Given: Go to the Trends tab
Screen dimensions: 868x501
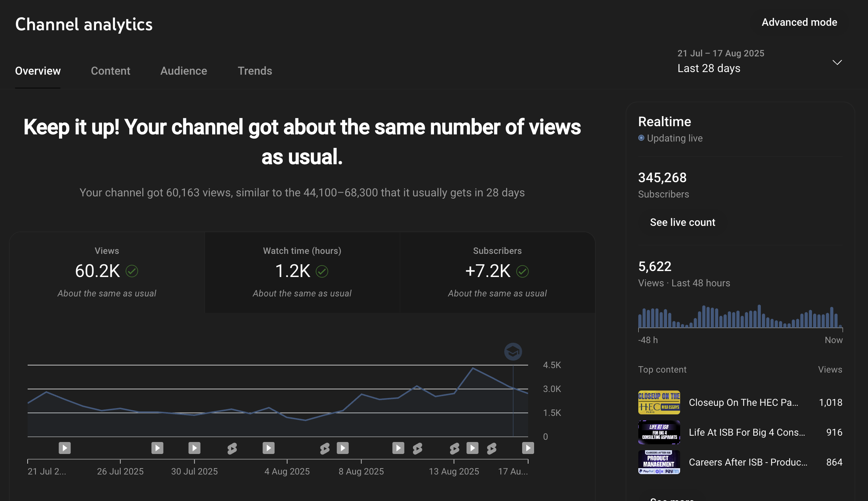Looking at the screenshot, I should coord(255,71).
